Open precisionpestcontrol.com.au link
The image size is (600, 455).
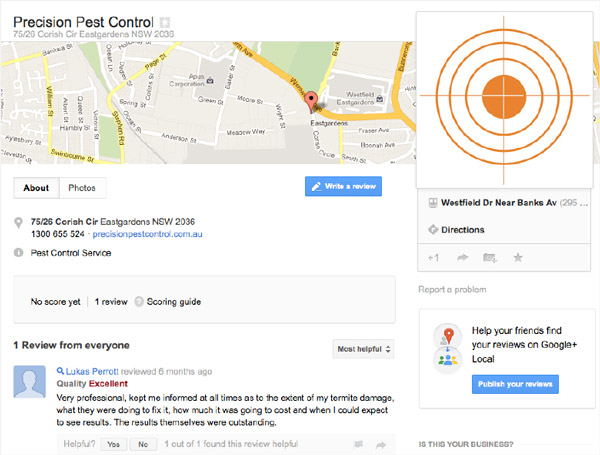tap(147, 234)
